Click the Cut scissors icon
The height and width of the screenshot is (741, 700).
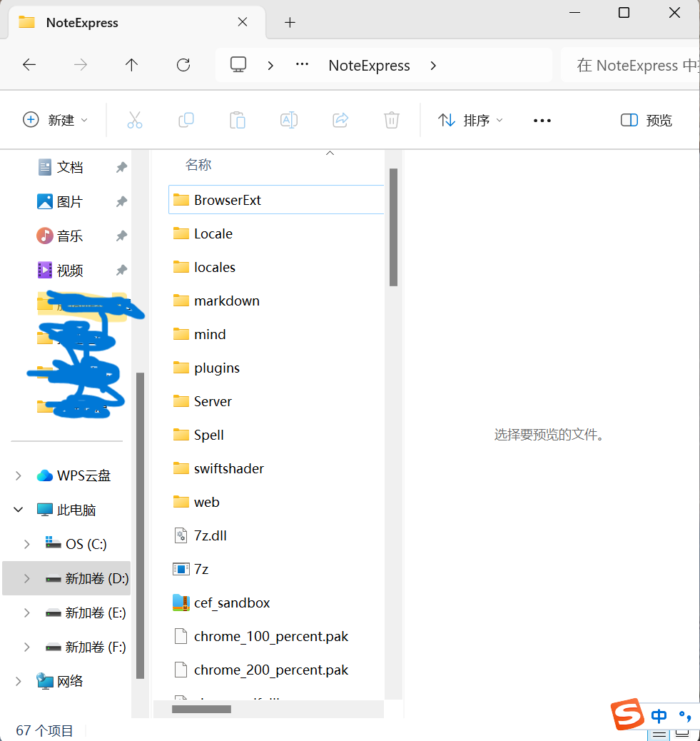pos(135,120)
